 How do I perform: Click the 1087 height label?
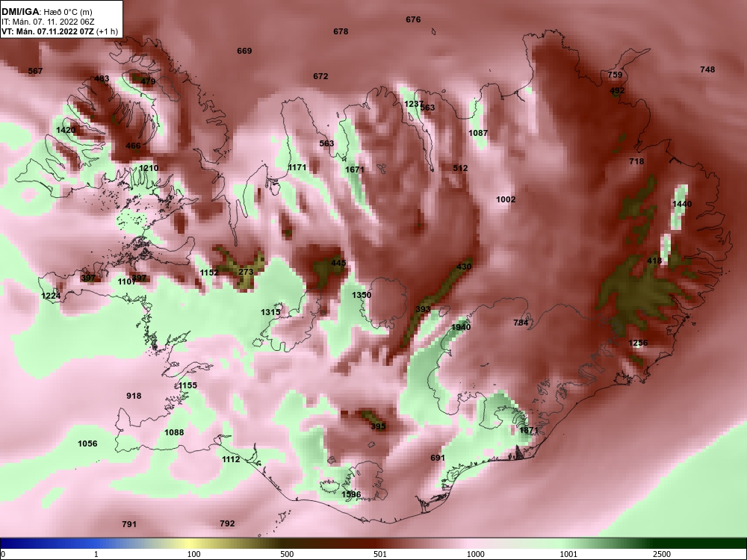coord(478,133)
